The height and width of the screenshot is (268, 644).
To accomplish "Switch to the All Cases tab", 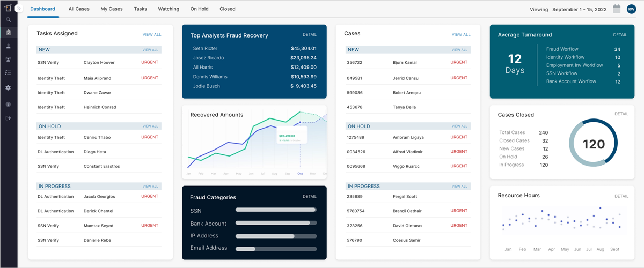I will pos(79,9).
